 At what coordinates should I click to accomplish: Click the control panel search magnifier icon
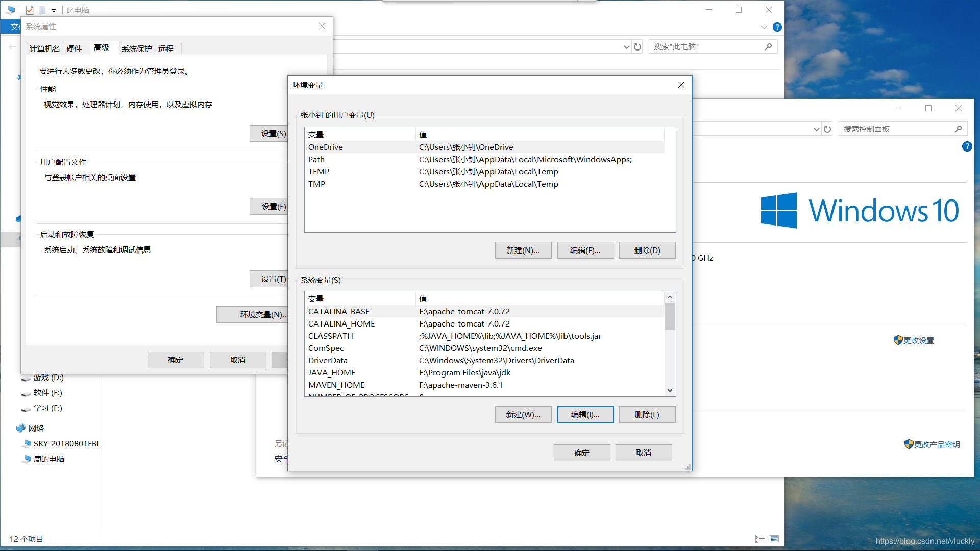point(958,129)
